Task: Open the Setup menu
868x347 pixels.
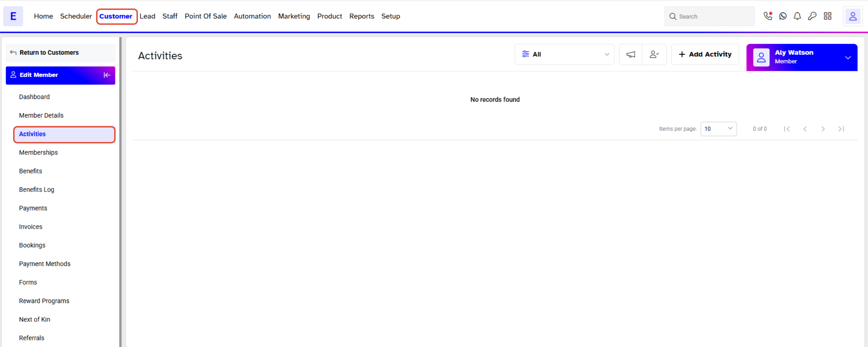Action: [x=391, y=16]
